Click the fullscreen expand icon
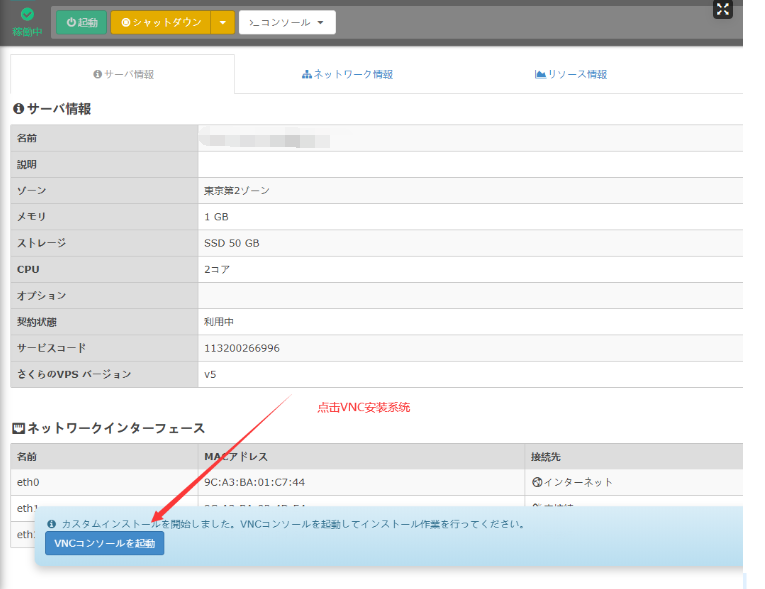 tap(723, 9)
